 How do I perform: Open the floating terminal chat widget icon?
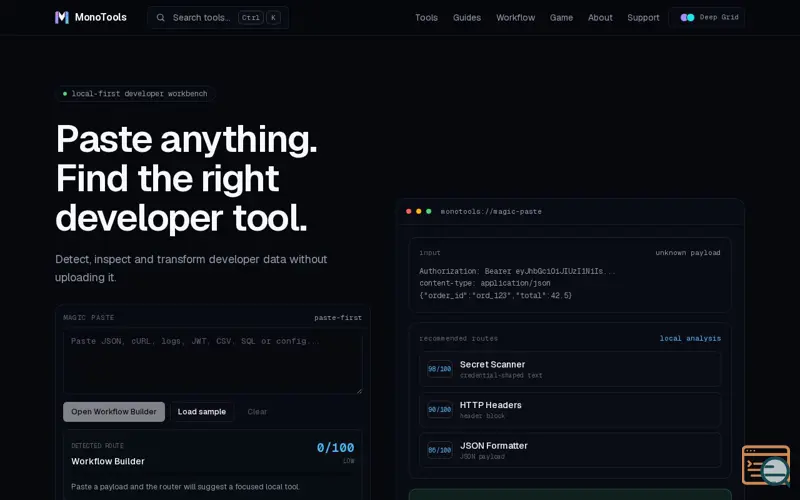[766, 465]
